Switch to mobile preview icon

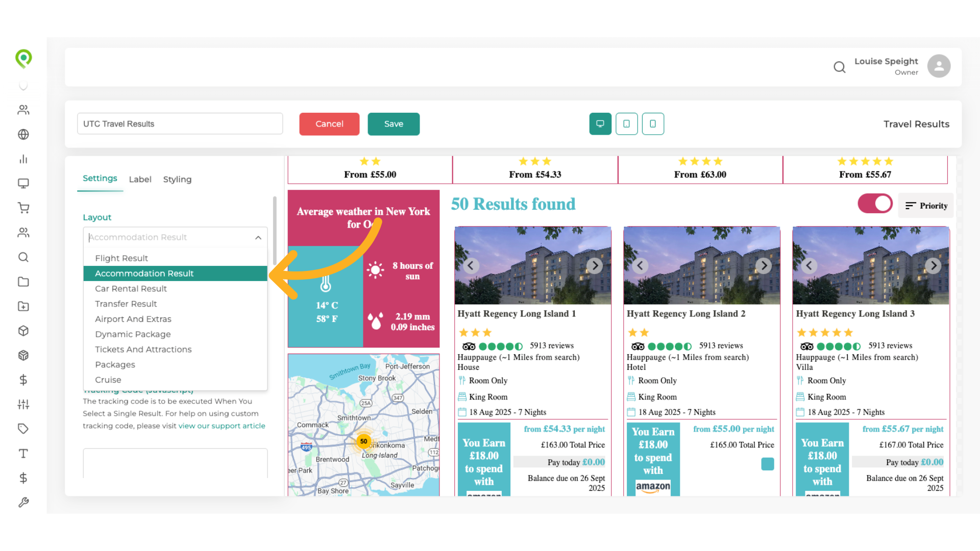(653, 124)
